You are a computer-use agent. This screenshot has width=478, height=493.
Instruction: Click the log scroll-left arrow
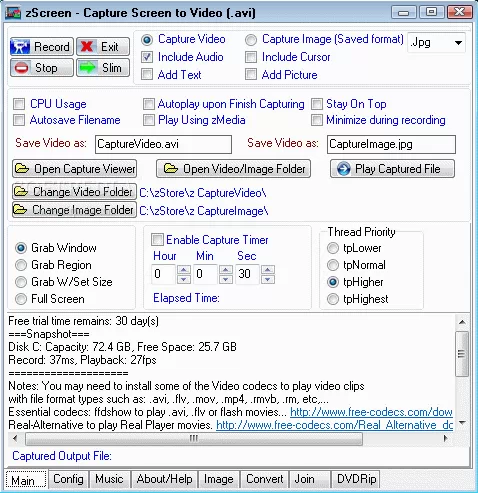coord(15,438)
